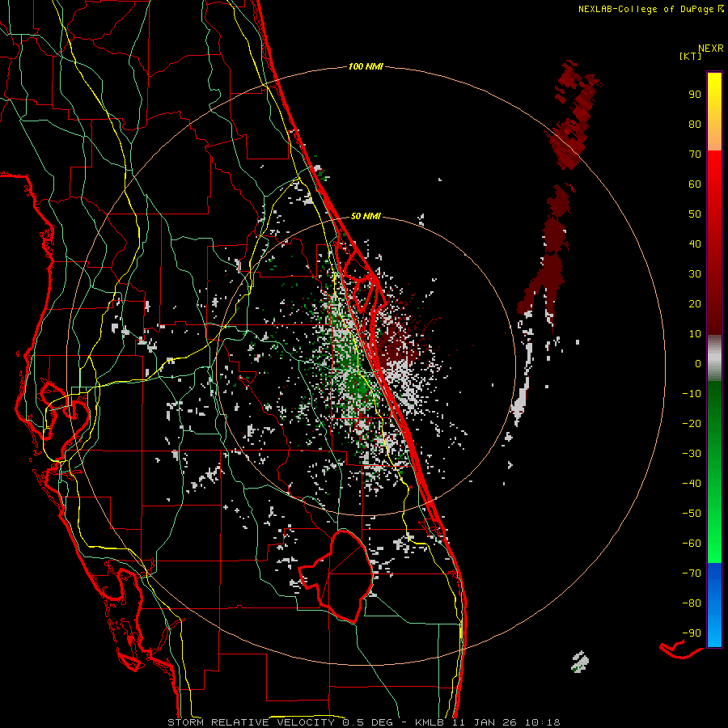Click the 50 NMI range ring label

click(366, 216)
